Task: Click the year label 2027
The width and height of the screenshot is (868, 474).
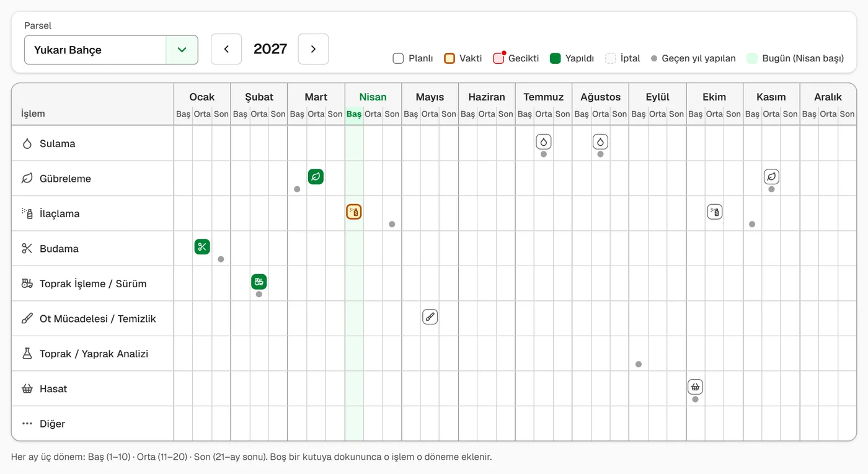Action: point(270,49)
